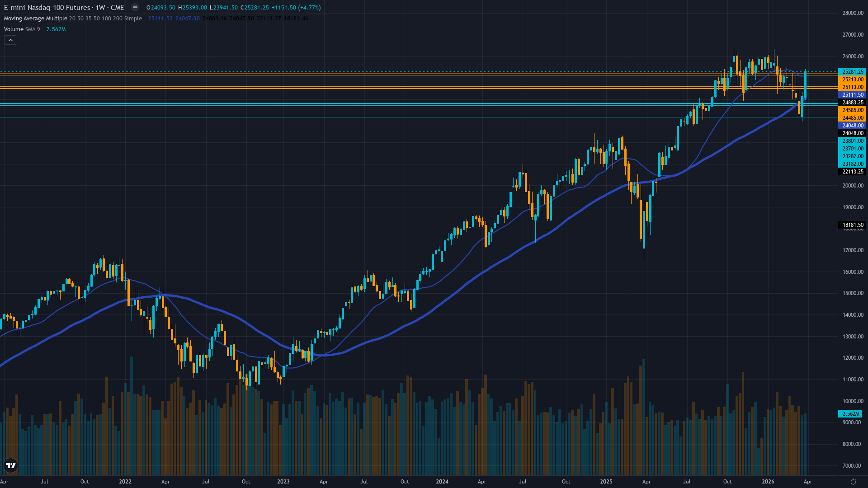
Task: Click the orange 24485.00 price label
Action: [852, 118]
